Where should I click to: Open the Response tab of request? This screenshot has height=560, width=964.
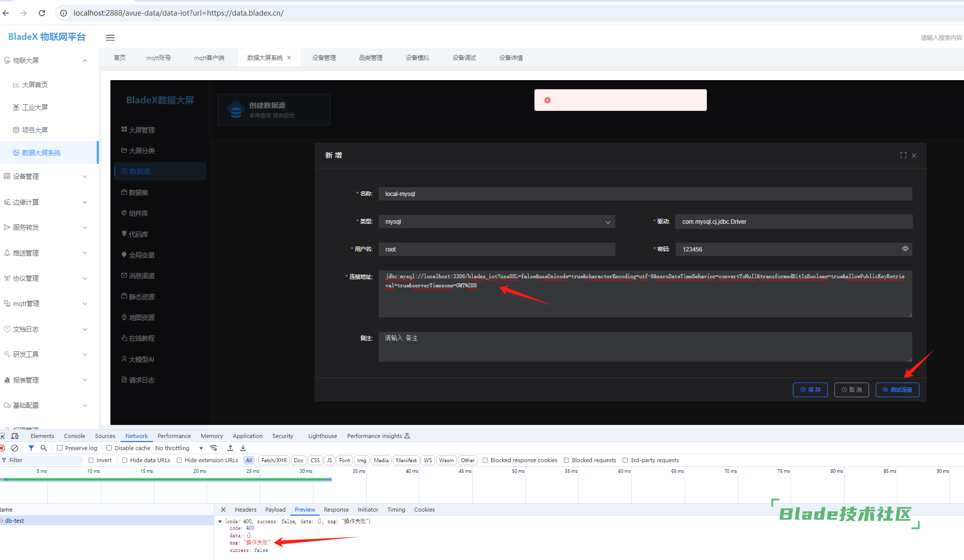click(x=336, y=510)
